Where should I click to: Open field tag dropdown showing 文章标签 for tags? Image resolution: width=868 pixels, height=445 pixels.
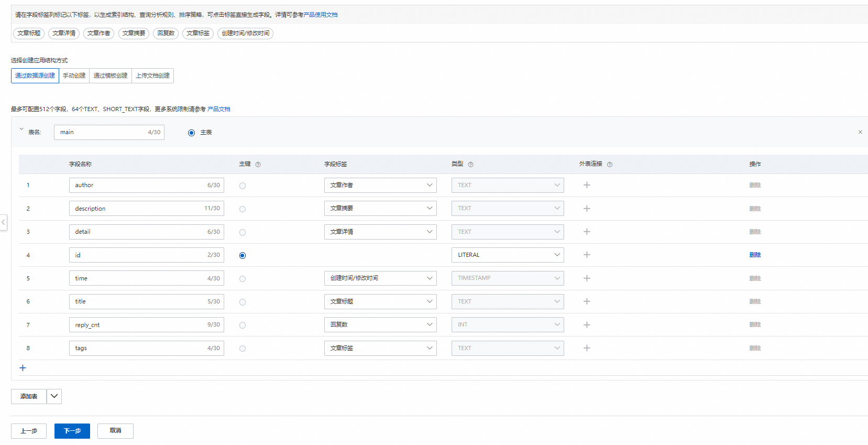380,348
